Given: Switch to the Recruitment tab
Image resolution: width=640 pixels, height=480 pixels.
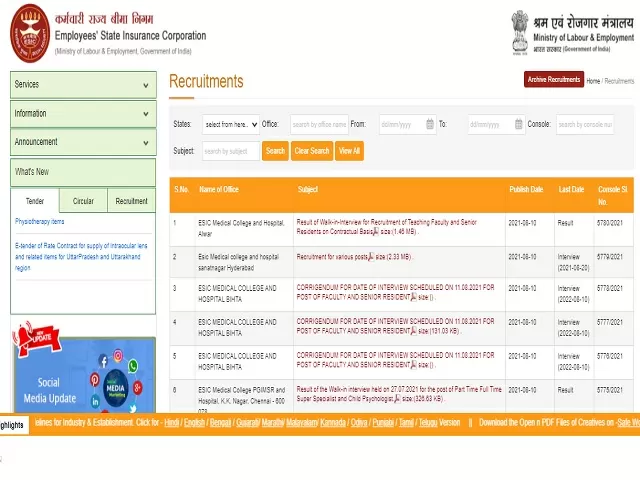Looking at the screenshot, I should (131, 201).
